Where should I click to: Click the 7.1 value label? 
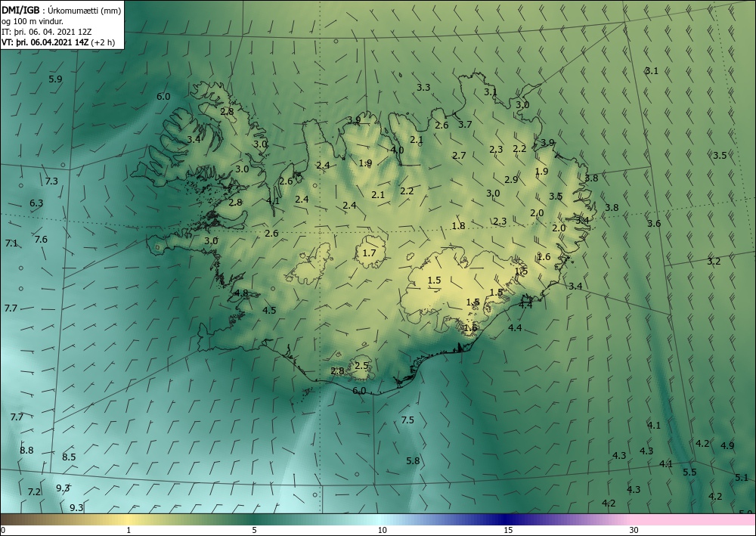pyautogui.click(x=11, y=243)
